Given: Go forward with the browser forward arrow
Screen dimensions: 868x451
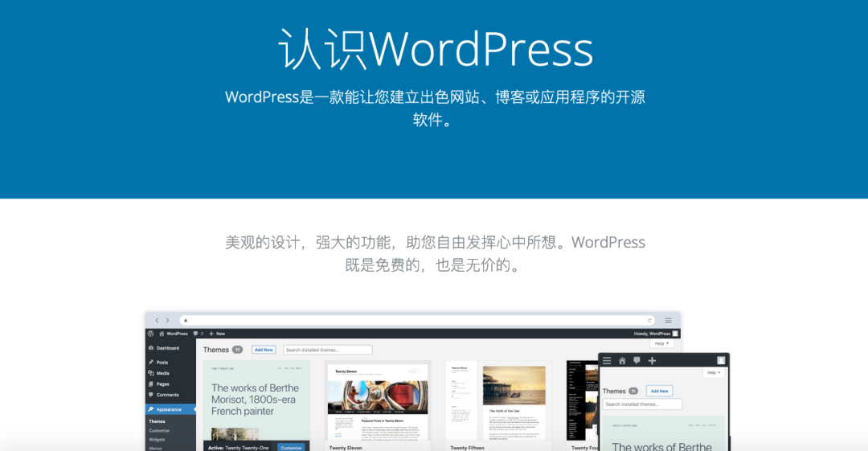Looking at the screenshot, I should pyautogui.click(x=168, y=320).
